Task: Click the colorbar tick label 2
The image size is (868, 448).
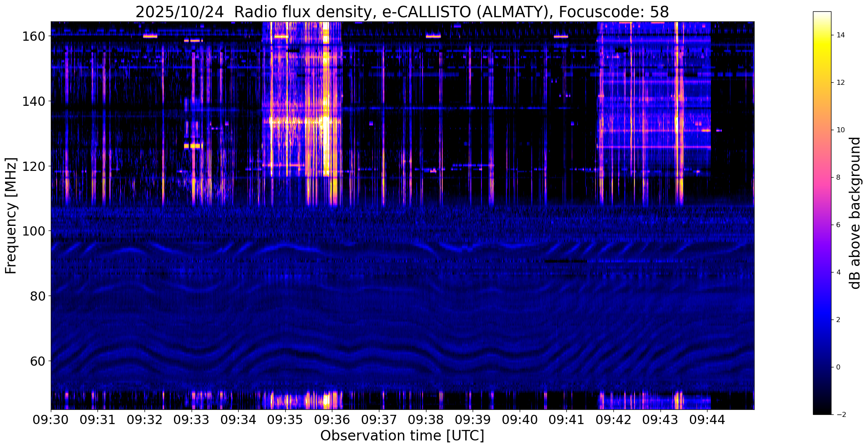Action: (839, 320)
